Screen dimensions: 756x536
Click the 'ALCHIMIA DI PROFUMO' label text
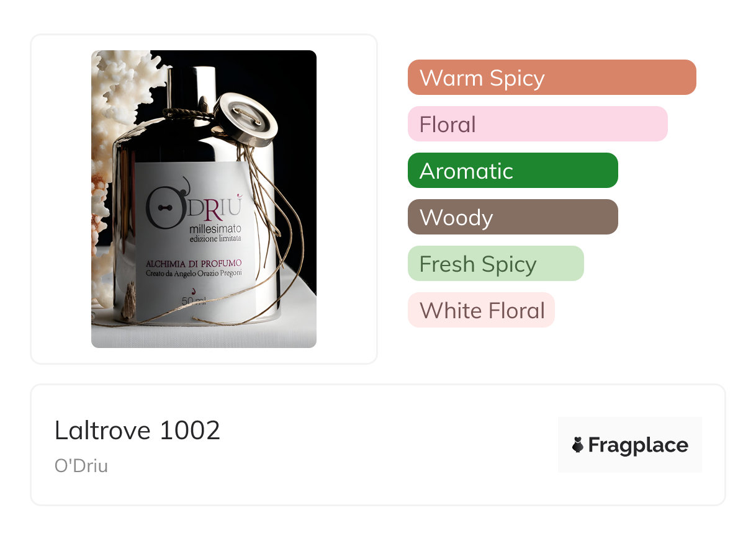click(194, 262)
